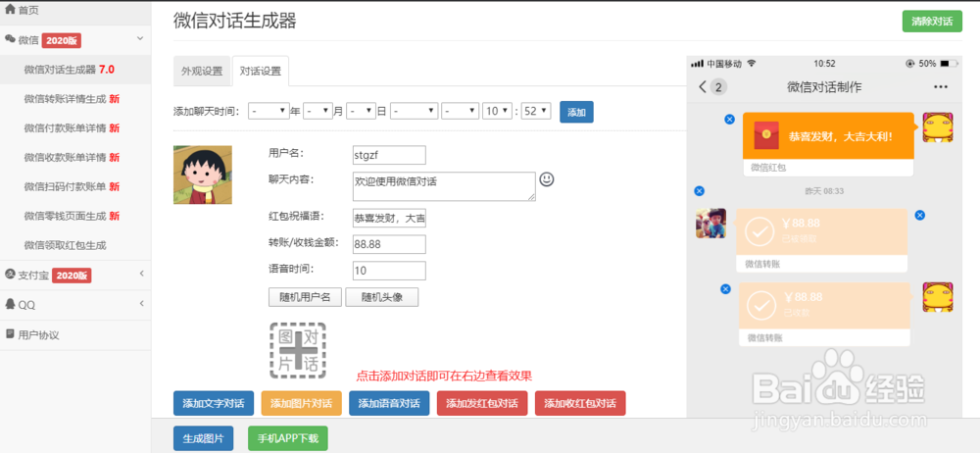Click the phone back arrow icon

point(703,87)
